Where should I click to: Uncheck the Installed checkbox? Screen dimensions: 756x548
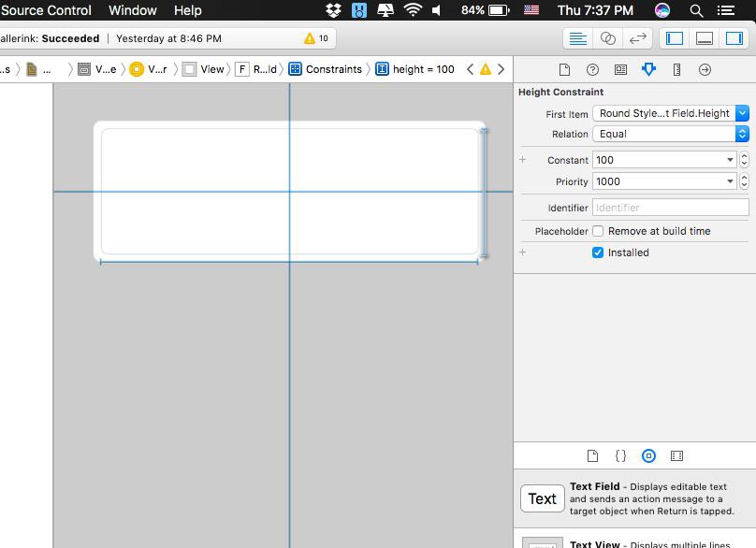(x=598, y=252)
